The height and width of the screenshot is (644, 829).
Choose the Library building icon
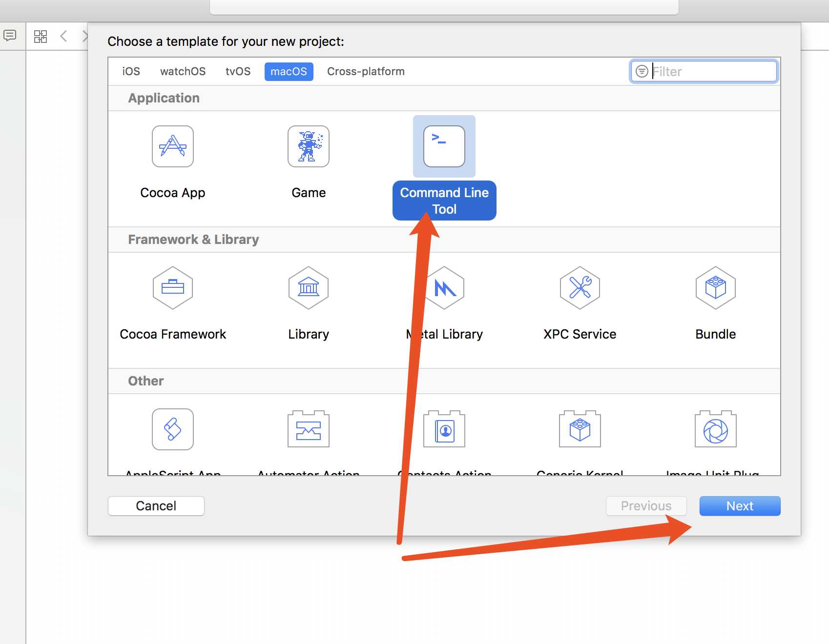point(309,288)
